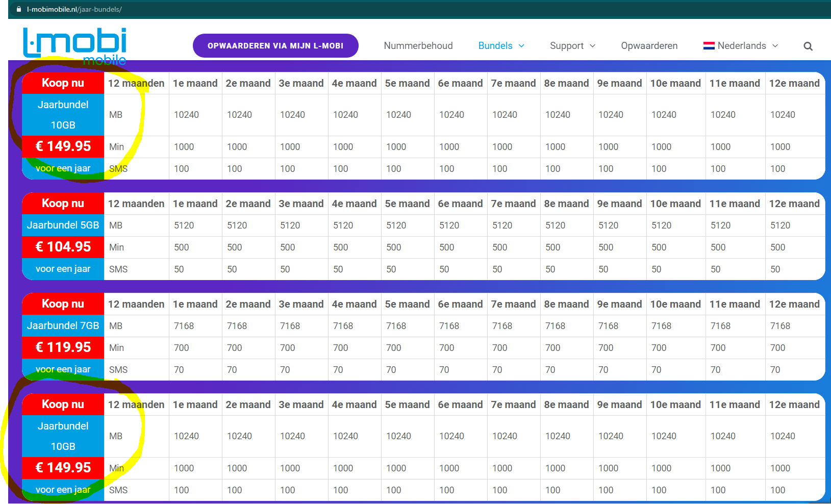The height and width of the screenshot is (504, 831).
Task: Select 500 minutes under 10e maand
Action: click(659, 247)
